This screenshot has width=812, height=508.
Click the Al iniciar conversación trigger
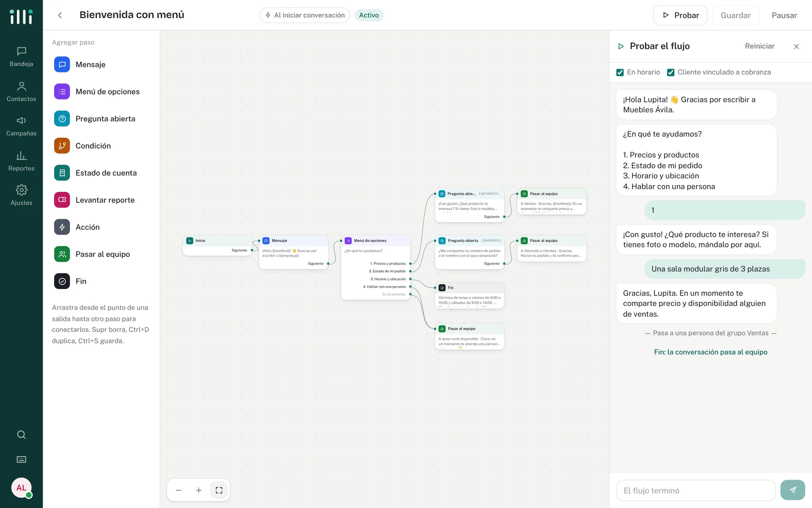coord(305,15)
